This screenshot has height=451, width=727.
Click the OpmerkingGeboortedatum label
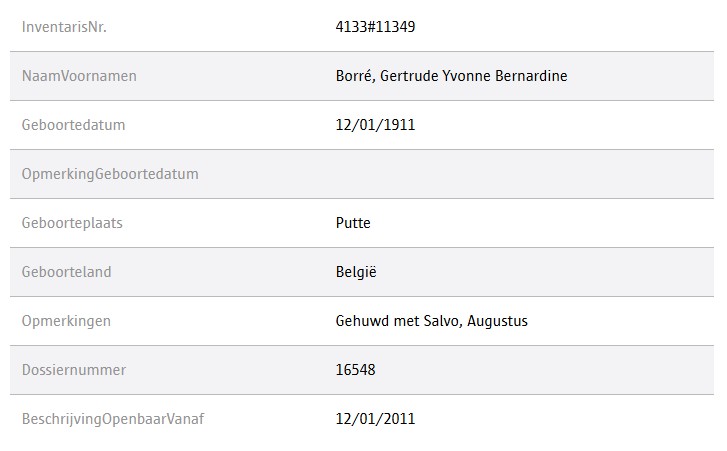[x=110, y=174]
